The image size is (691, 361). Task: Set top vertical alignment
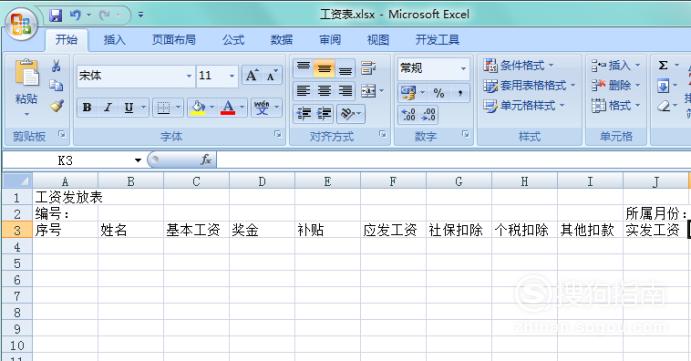point(303,68)
